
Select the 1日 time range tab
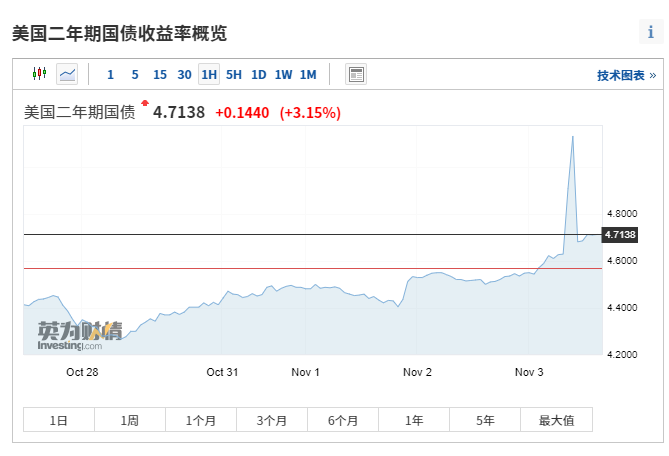(x=59, y=420)
